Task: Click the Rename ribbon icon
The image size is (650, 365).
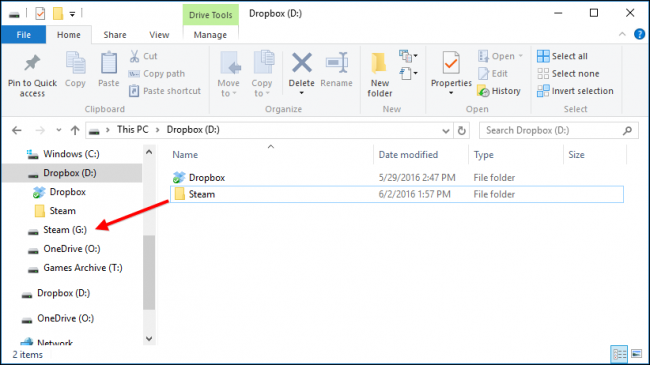Action: coord(336,63)
